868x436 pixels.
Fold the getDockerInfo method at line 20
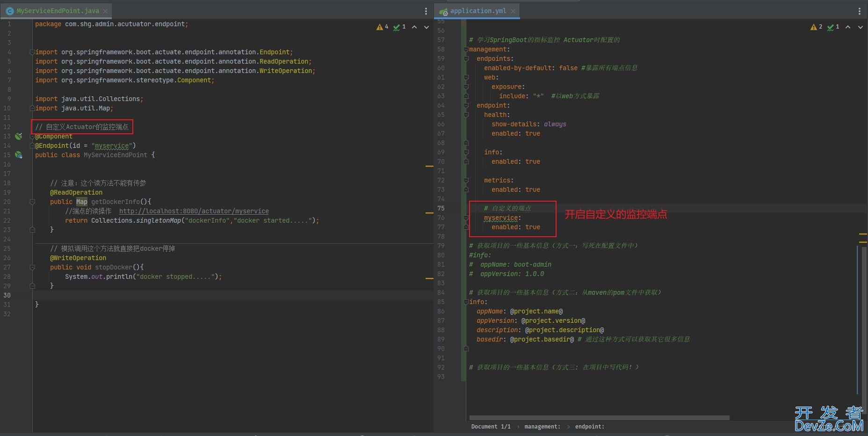pyautogui.click(x=32, y=202)
